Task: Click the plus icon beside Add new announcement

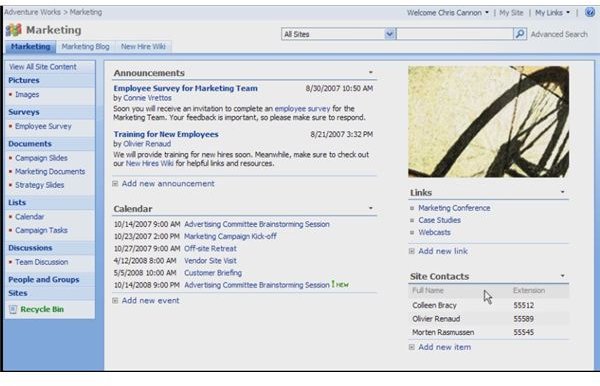Action: pyautogui.click(x=115, y=184)
